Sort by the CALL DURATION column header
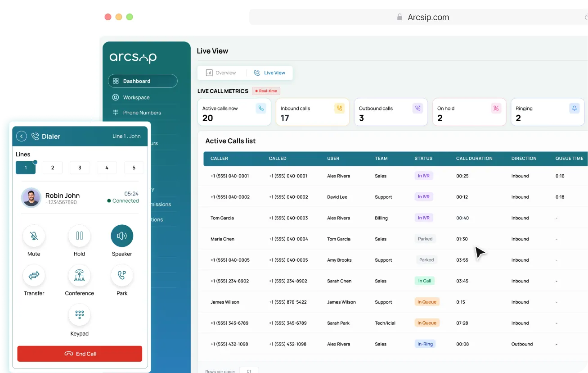 click(x=474, y=159)
